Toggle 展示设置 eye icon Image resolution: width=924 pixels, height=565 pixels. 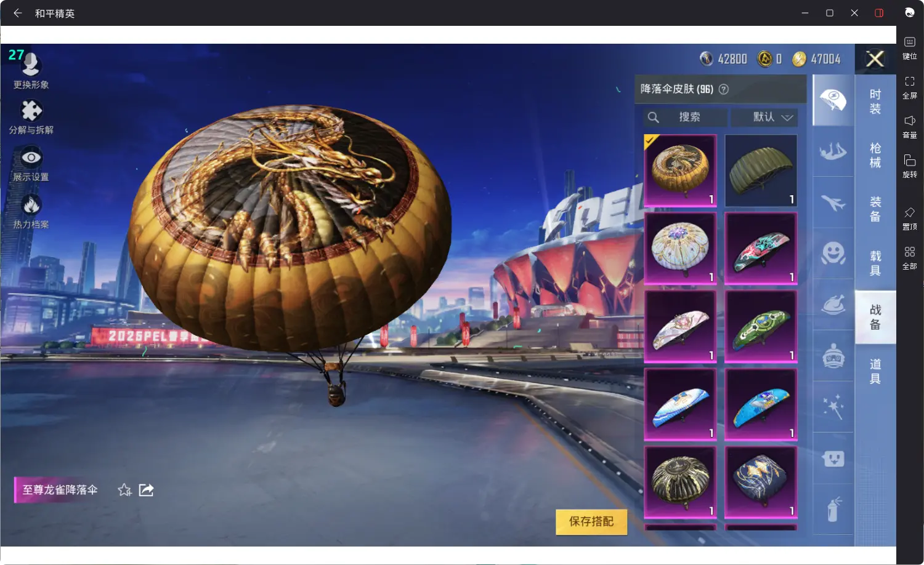(x=31, y=158)
